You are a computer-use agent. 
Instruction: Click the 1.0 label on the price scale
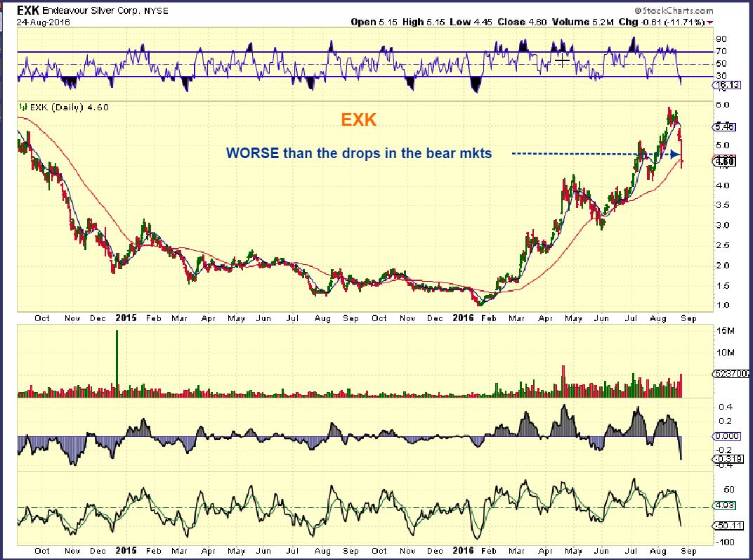[x=723, y=306]
